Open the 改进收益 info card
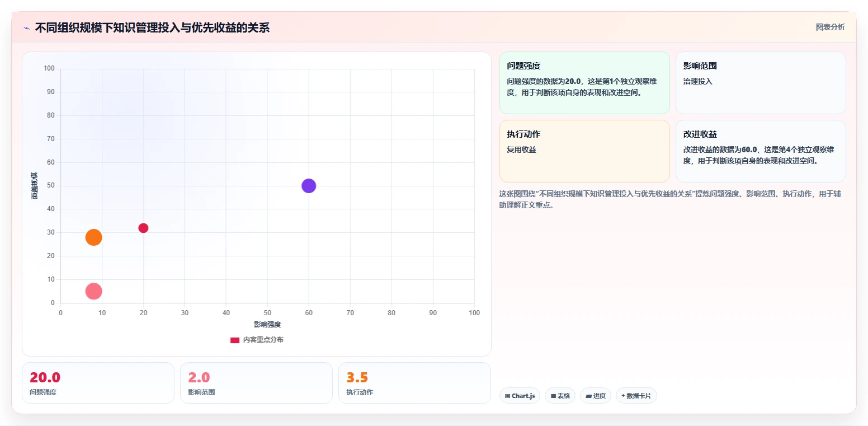Viewport: 868px width, 426px height. pyautogui.click(x=761, y=151)
